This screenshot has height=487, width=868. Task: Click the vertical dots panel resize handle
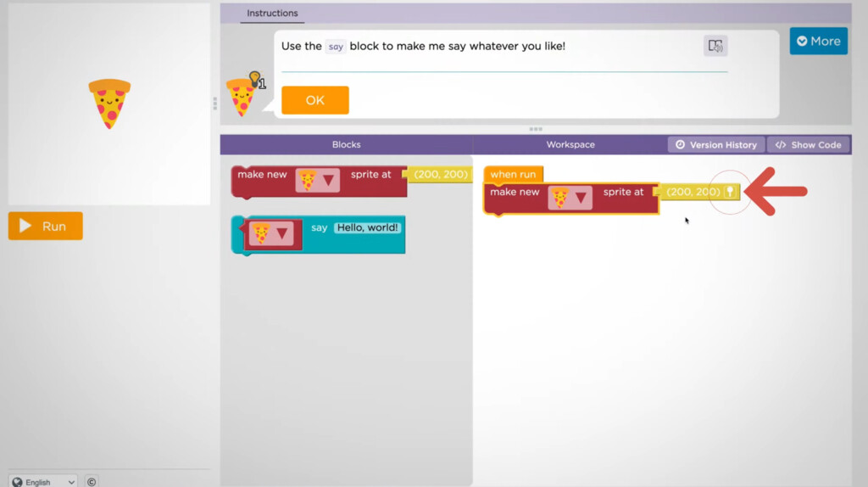click(215, 104)
